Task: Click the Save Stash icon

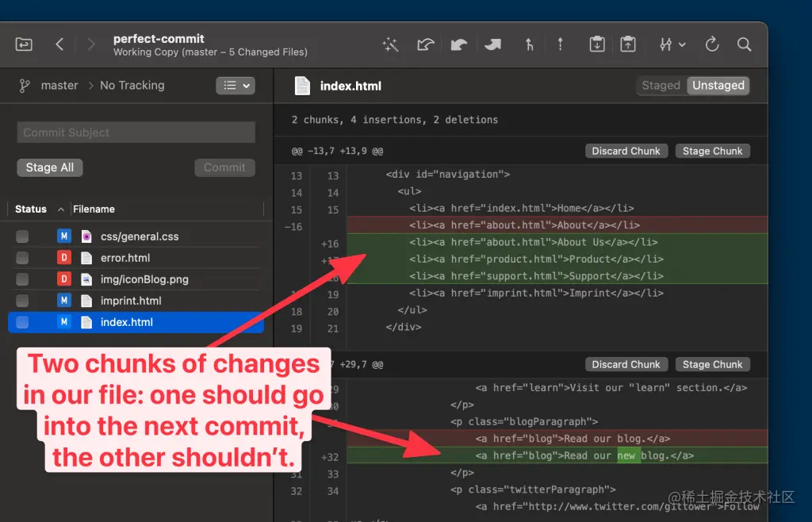Action: 597,44
